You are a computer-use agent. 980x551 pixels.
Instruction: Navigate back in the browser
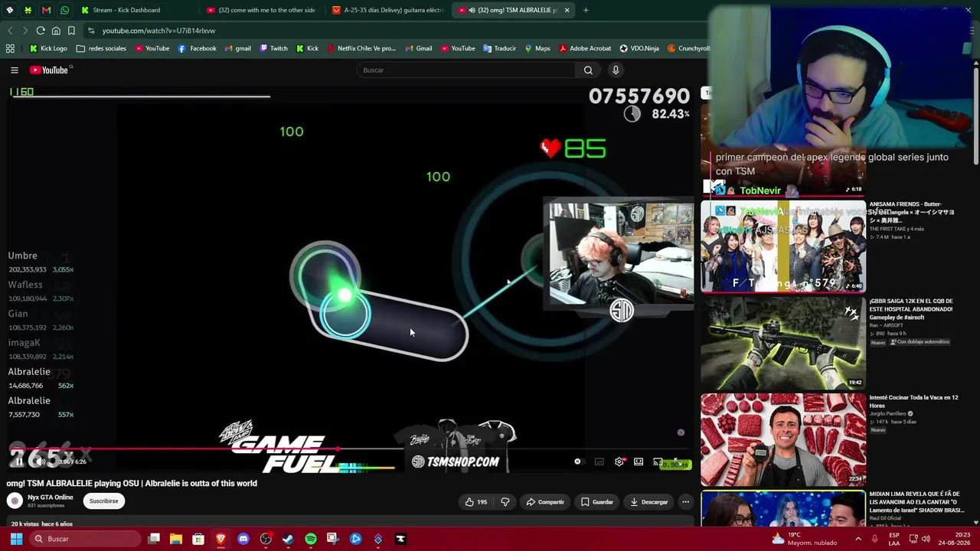(x=10, y=31)
